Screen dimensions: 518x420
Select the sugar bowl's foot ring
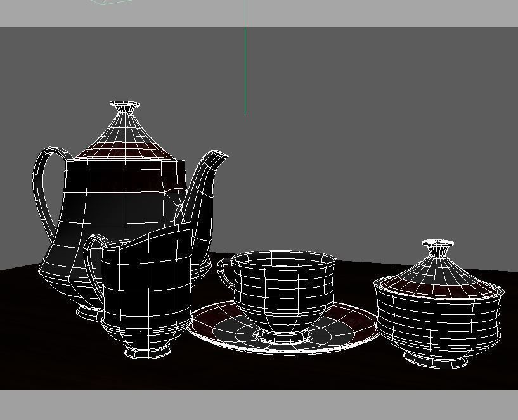click(436, 360)
